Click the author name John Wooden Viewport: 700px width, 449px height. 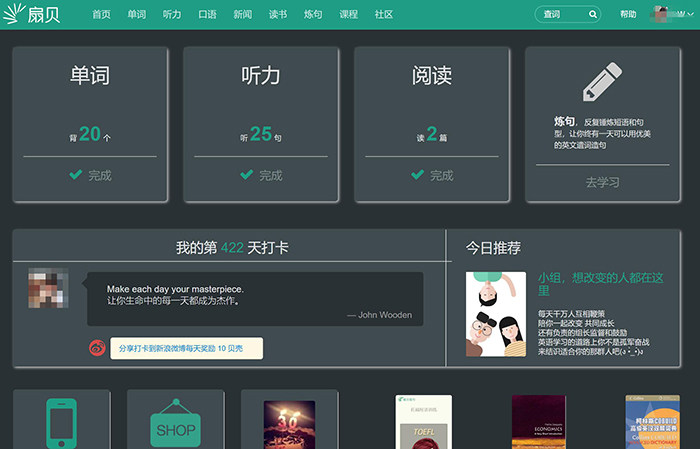click(x=385, y=315)
